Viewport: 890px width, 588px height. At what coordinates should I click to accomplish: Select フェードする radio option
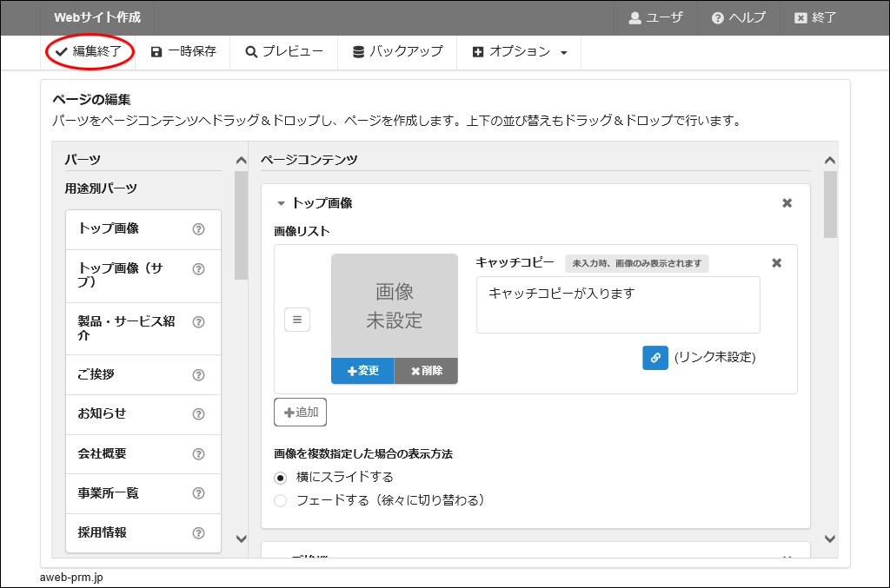280,500
